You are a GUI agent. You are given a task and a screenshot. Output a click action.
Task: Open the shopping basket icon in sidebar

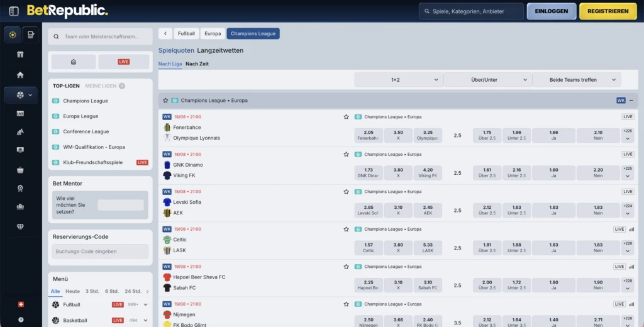point(20,170)
